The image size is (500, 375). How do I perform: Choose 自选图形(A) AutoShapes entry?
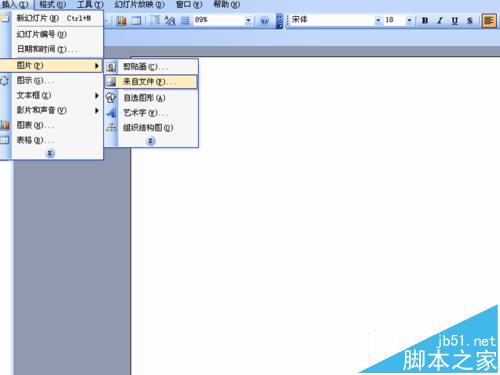pyautogui.click(x=151, y=98)
